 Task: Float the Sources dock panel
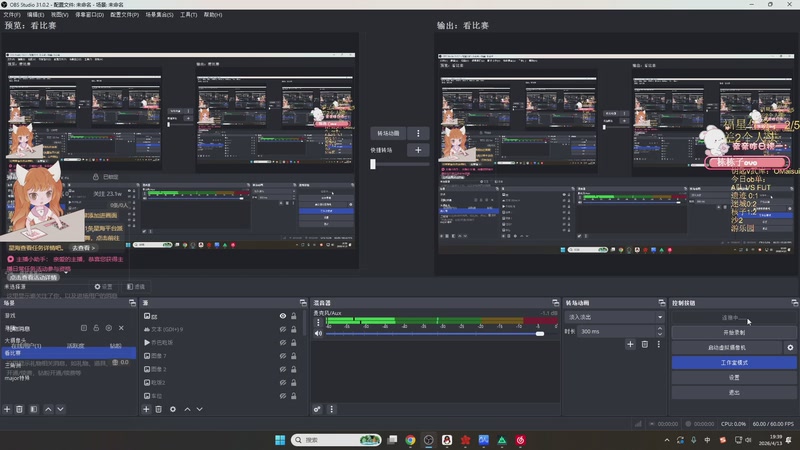(x=303, y=303)
